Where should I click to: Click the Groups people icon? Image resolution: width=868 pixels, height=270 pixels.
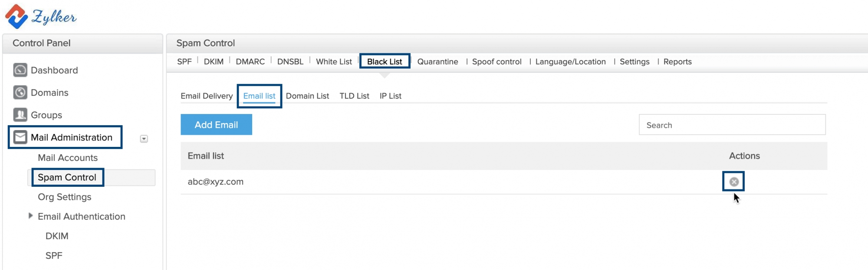point(20,115)
